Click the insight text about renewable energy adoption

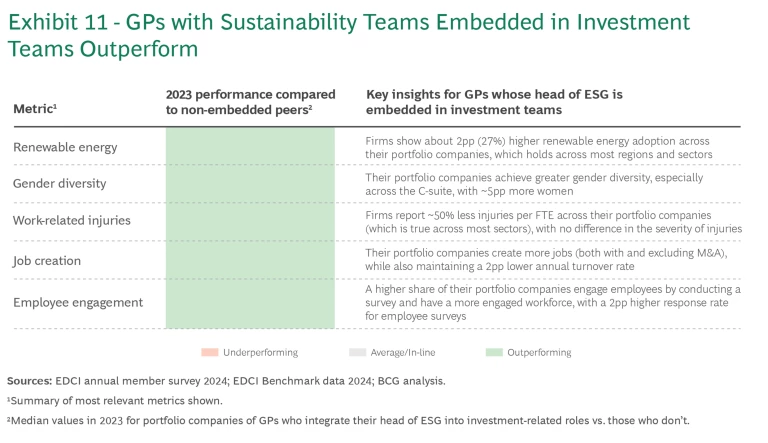pyautogui.click(x=552, y=147)
